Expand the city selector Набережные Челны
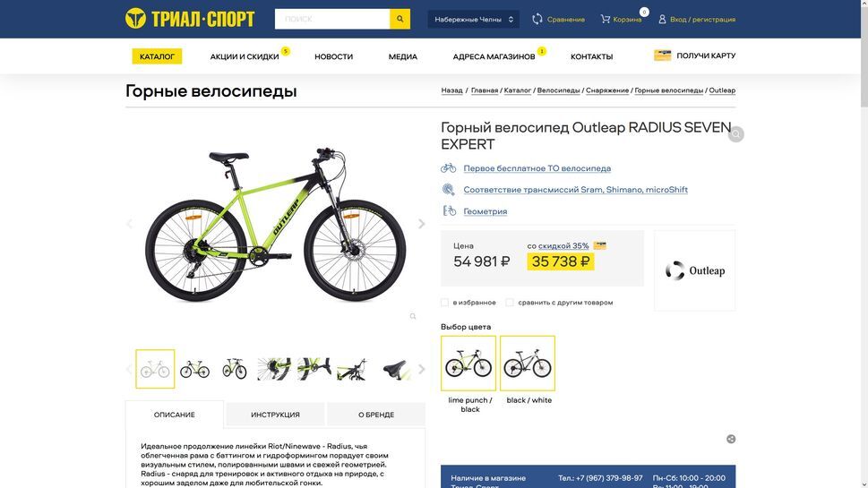 [473, 19]
